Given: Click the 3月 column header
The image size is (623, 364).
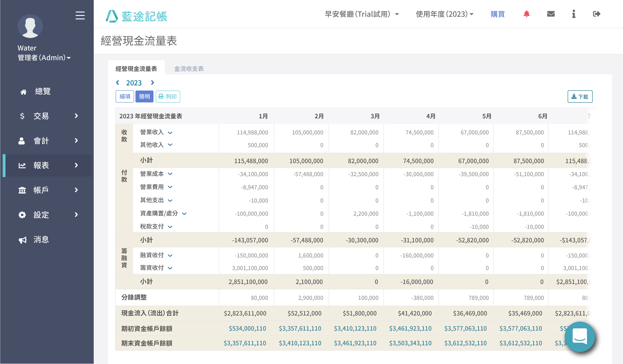Looking at the screenshot, I should (375, 116).
